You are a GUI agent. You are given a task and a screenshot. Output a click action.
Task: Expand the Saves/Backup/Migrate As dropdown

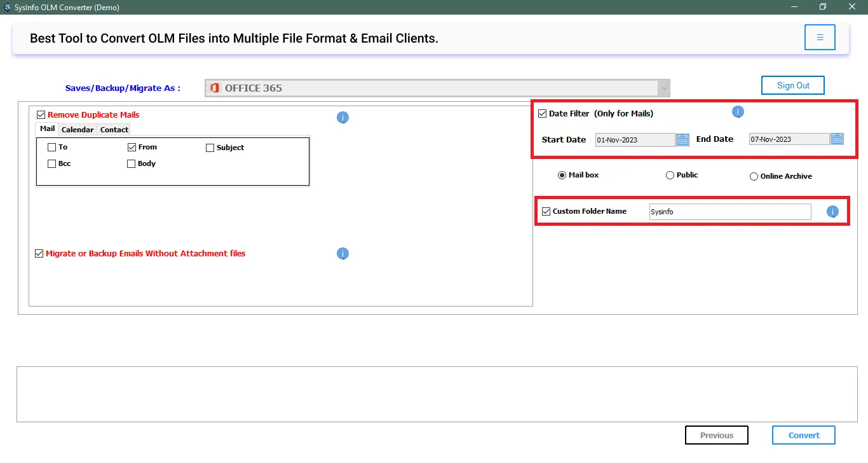point(664,88)
